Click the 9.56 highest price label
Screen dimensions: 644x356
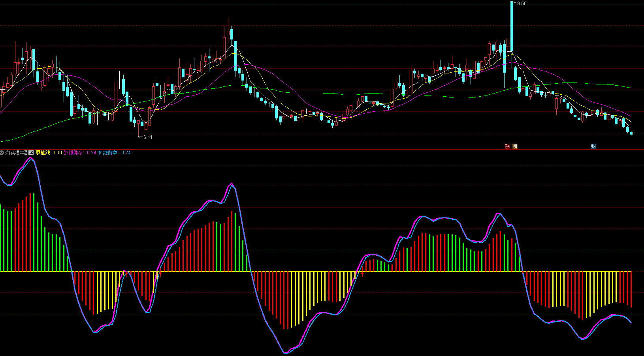tap(522, 4)
